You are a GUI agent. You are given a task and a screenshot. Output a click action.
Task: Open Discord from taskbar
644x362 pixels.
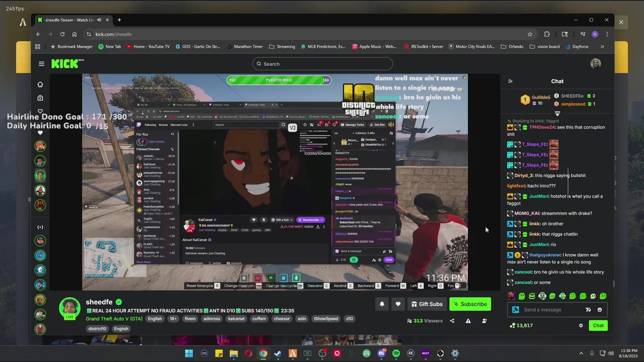(x=381, y=353)
